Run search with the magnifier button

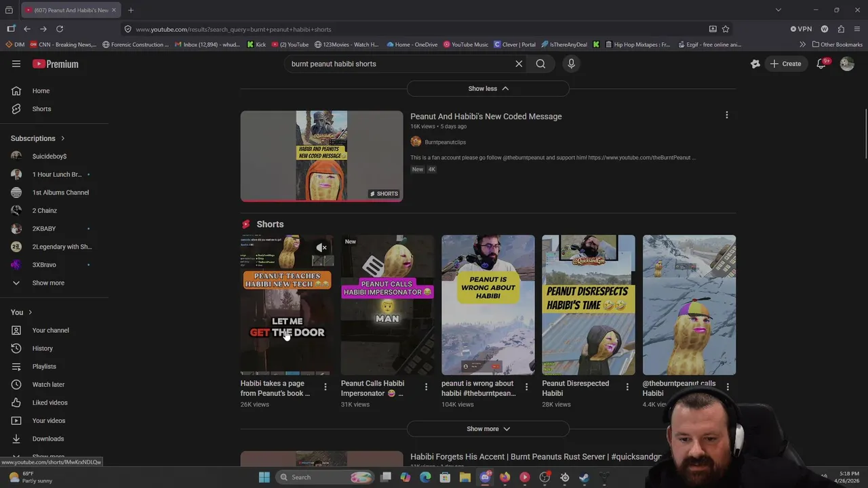pos(540,64)
